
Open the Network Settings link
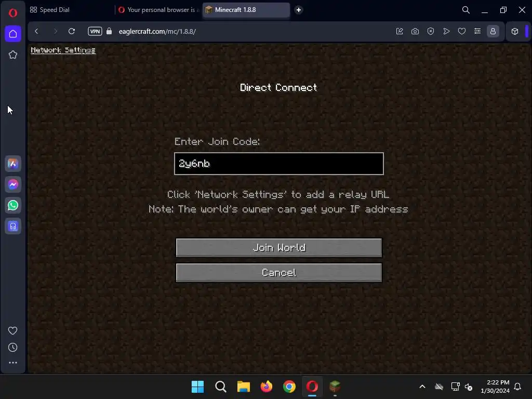[x=63, y=50]
